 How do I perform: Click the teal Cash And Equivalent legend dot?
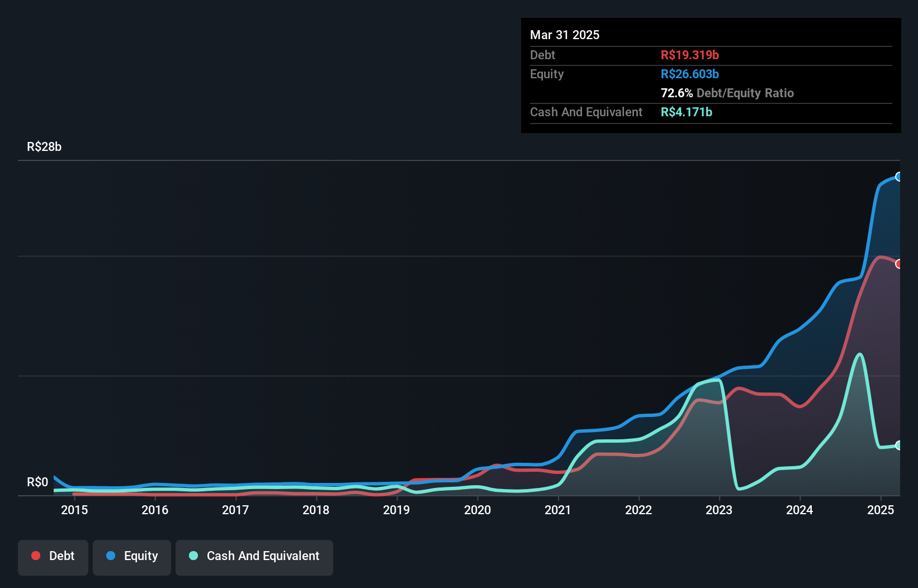point(193,556)
